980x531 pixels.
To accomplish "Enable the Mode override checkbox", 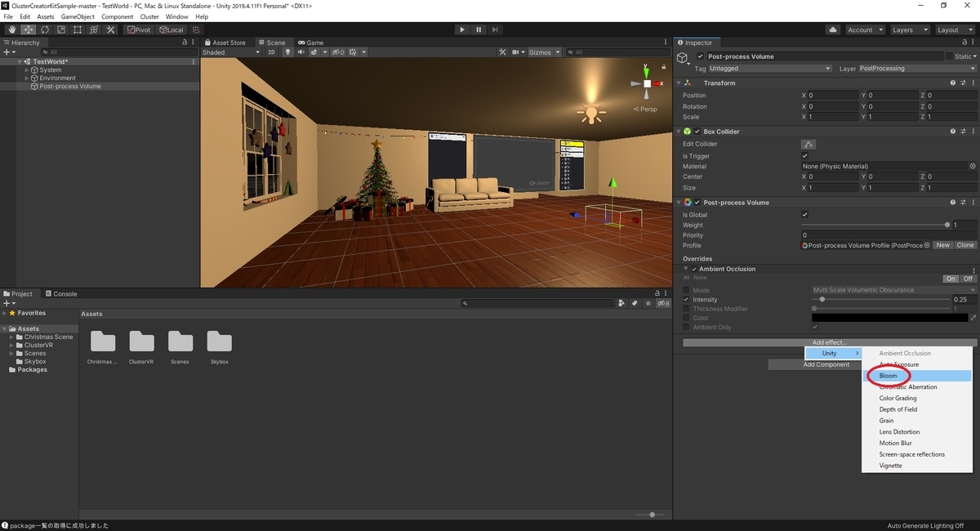I will (686, 290).
